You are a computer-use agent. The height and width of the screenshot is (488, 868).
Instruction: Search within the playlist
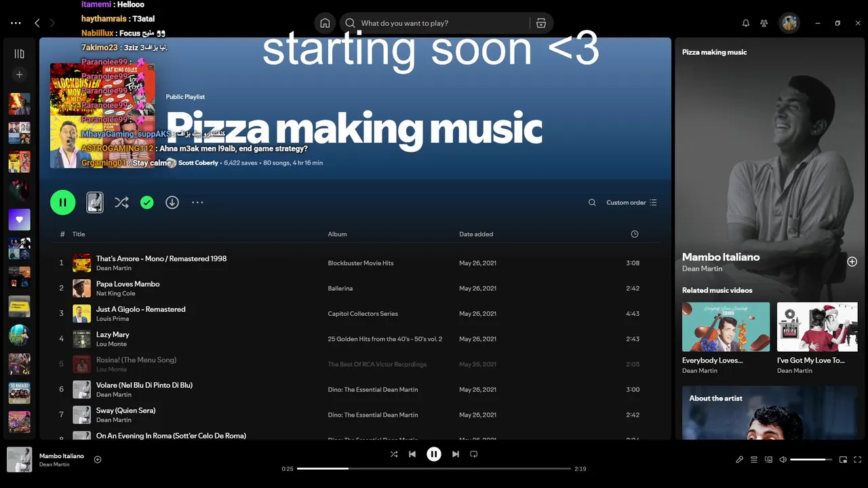tap(592, 202)
